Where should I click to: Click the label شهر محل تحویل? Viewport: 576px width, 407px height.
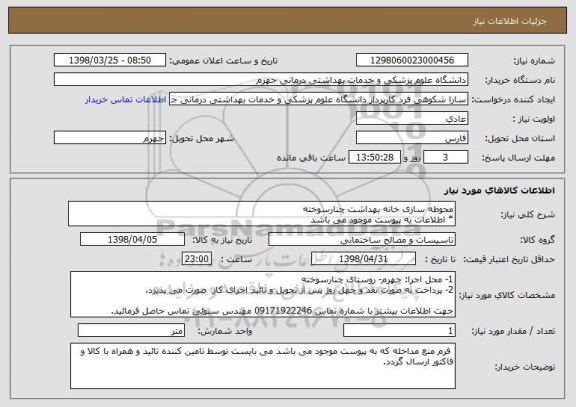[x=202, y=138]
